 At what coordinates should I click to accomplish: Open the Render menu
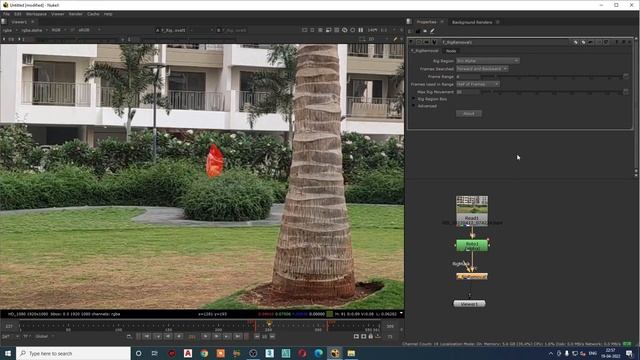[x=76, y=14]
